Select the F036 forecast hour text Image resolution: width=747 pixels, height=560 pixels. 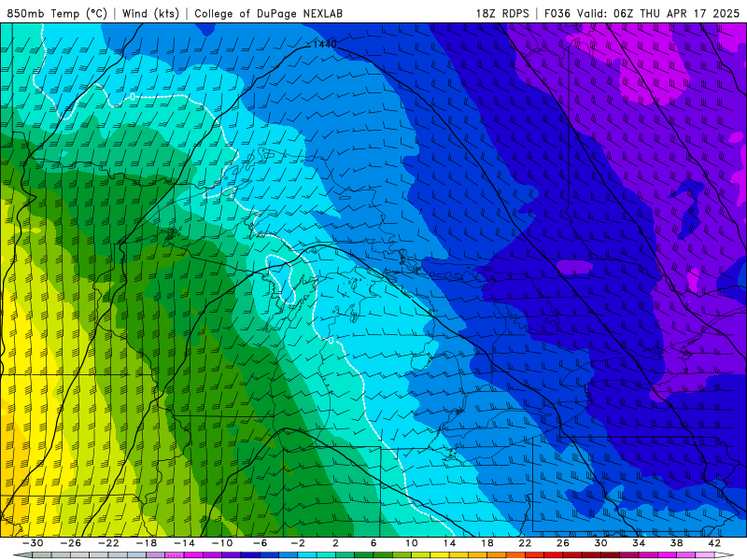tap(557, 13)
